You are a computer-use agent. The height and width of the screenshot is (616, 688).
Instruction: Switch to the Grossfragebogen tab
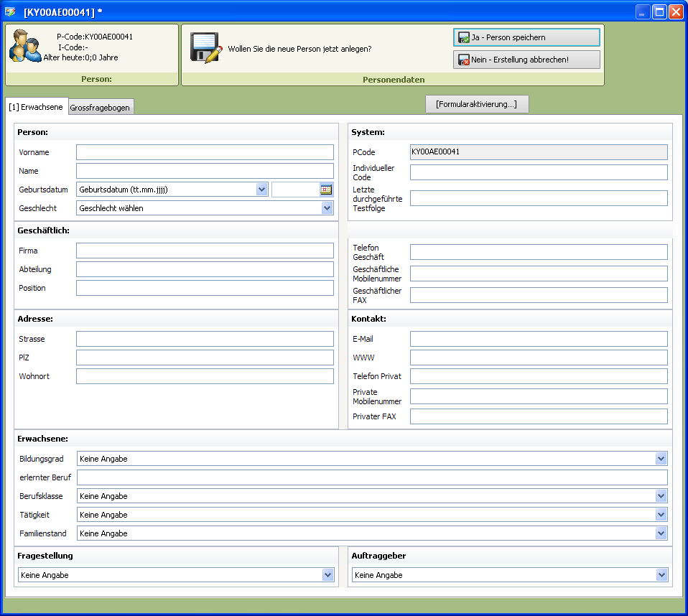tap(100, 108)
